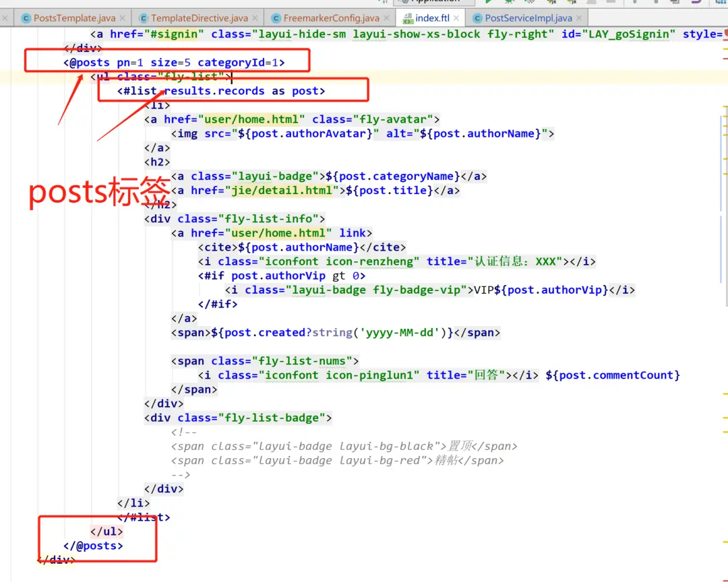This screenshot has width=728, height=582.
Task: Click the closing '</@posts>' tag
Action: point(93,546)
